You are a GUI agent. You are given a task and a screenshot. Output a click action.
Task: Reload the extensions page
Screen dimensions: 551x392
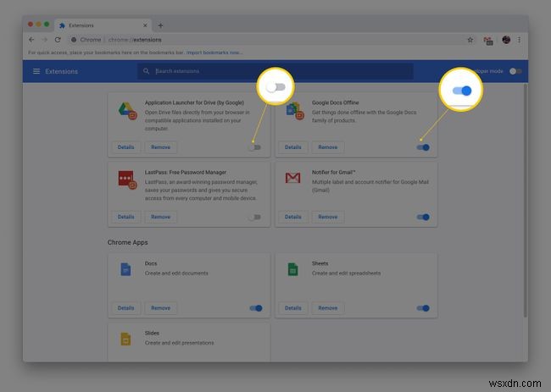[58, 40]
